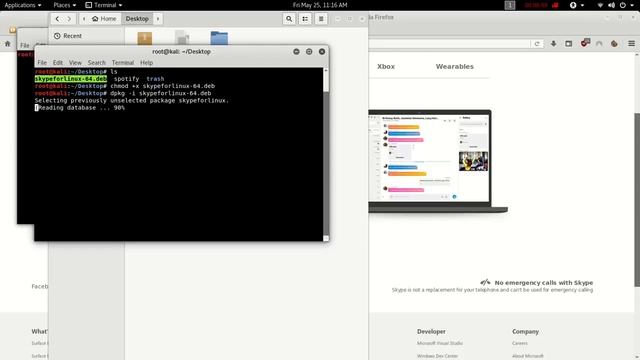Click the volume speaker icon
The width and height of the screenshot is (640, 360).
coord(611,5)
